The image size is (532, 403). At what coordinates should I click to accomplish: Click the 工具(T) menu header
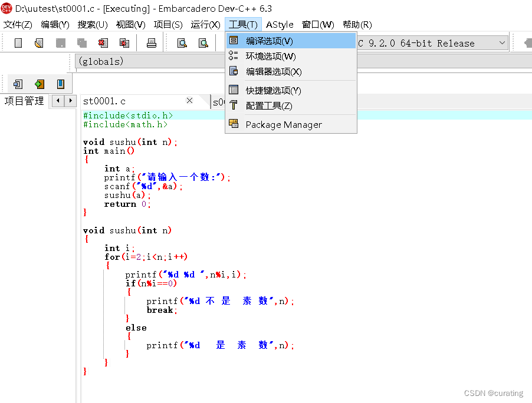pyautogui.click(x=243, y=25)
